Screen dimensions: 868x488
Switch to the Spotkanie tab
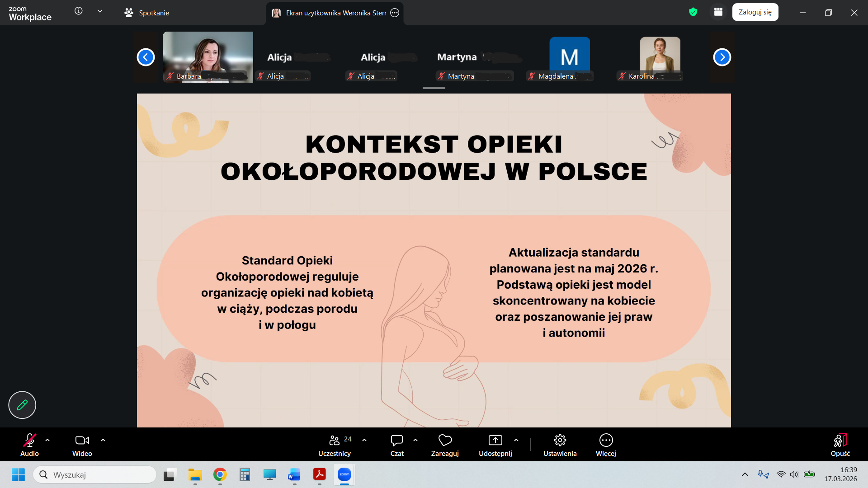click(x=147, y=13)
